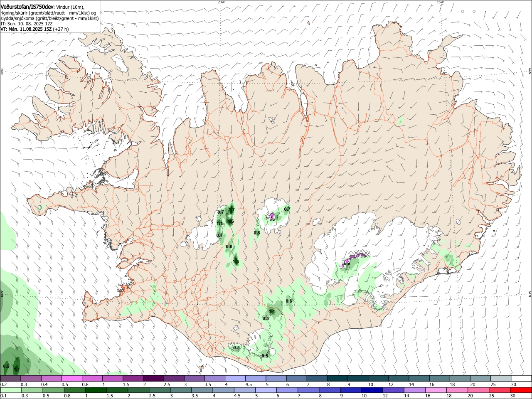
Task: Click the '20W' longitude label
Action: (221, 2)
